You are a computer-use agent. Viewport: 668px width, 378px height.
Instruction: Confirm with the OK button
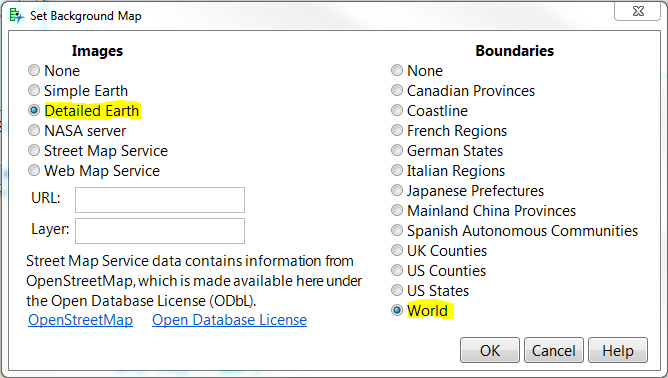pos(490,350)
